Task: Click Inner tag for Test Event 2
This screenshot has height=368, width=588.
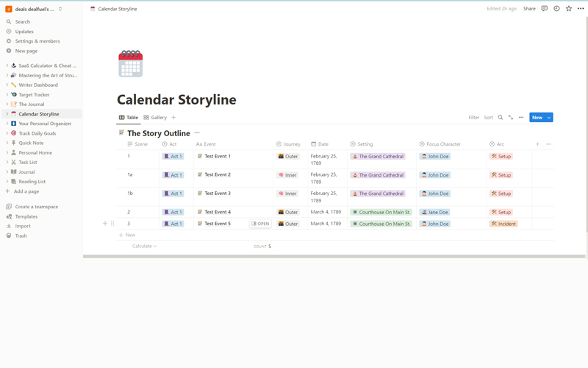Action: point(287,175)
